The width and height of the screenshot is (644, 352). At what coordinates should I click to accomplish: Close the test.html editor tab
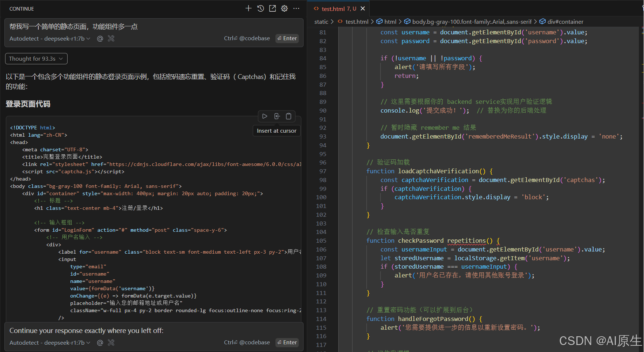(x=363, y=8)
